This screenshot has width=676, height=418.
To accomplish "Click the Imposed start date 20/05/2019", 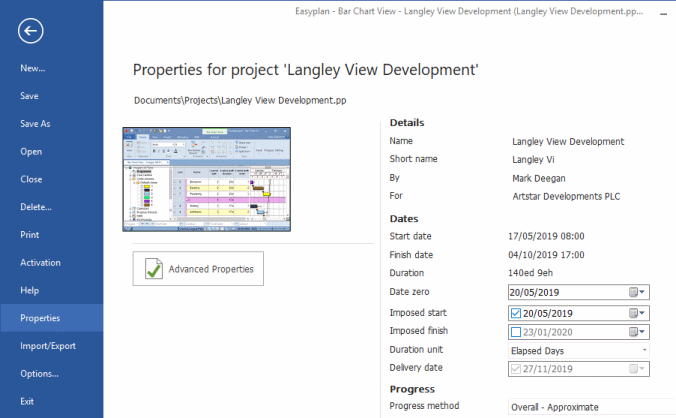I will pyautogui.click(x=548, y=314).
